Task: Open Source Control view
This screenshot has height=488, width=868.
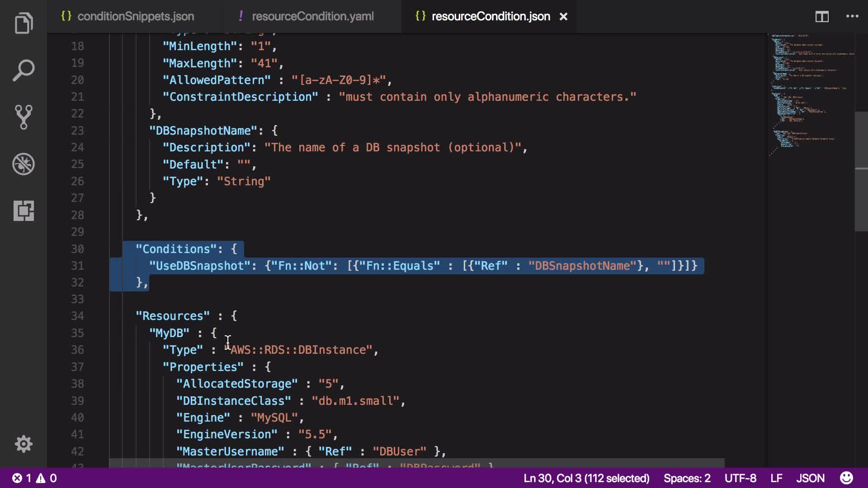Action: click(x=24, y=117)
